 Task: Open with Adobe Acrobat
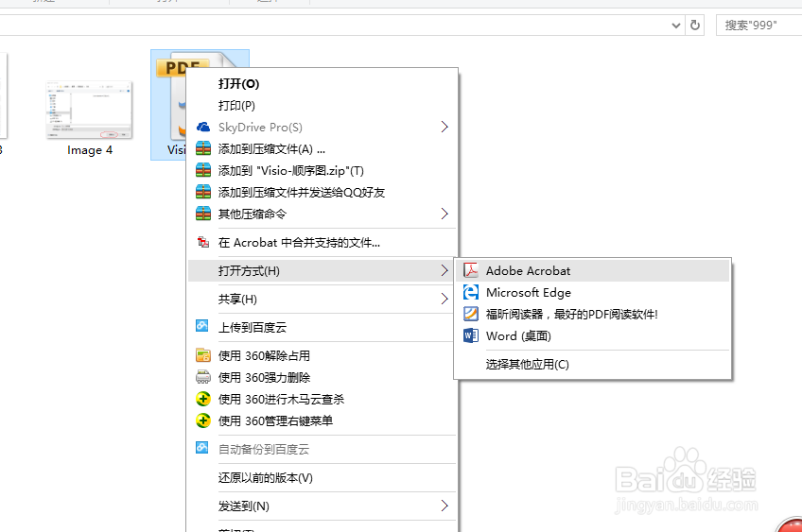pyautogui.click(x=593, y=271)
